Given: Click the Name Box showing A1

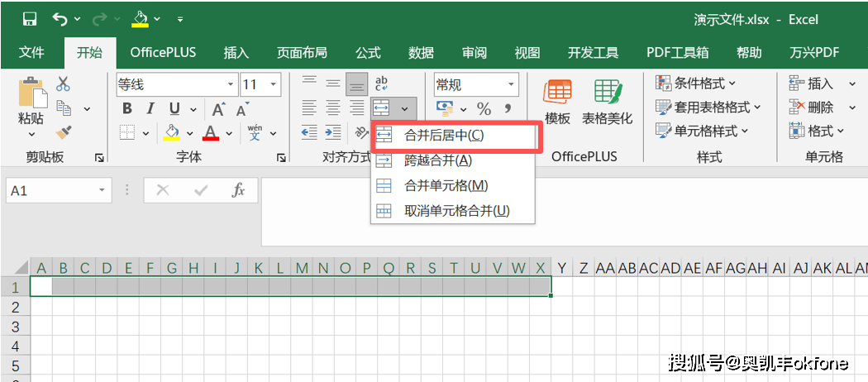Looking at the screenshot, I should point(50,190).
